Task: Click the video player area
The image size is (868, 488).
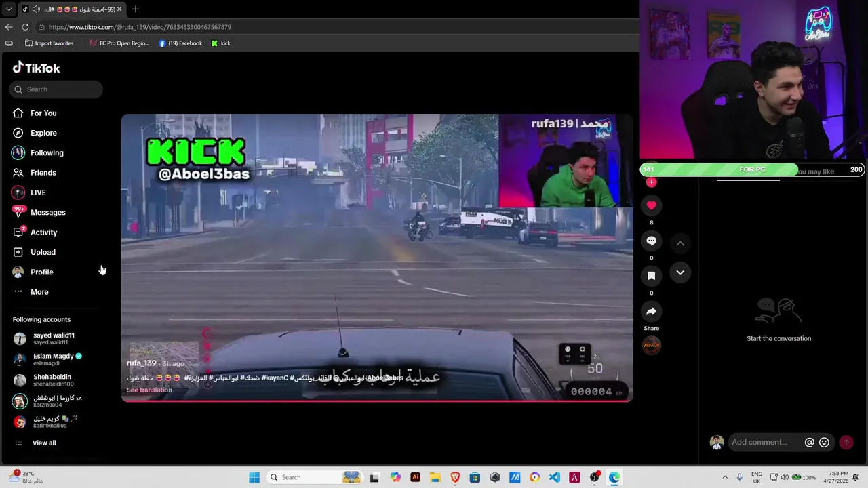Action: (377, 258)
